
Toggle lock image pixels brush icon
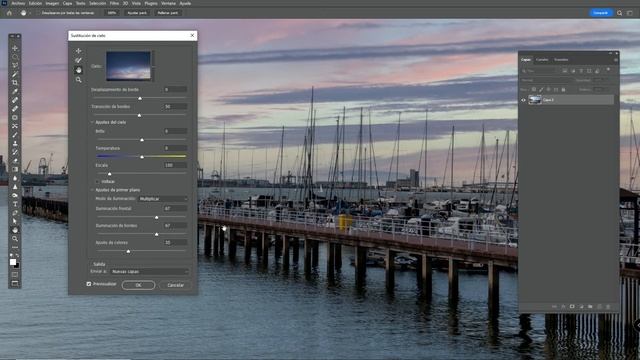pyautogui.click(x=541, y=89)
